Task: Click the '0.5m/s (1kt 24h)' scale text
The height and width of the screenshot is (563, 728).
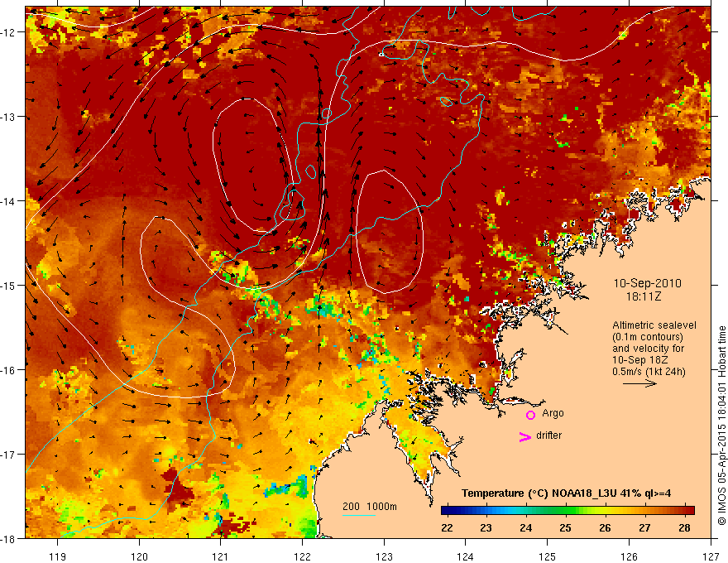Action: [649, 372]
